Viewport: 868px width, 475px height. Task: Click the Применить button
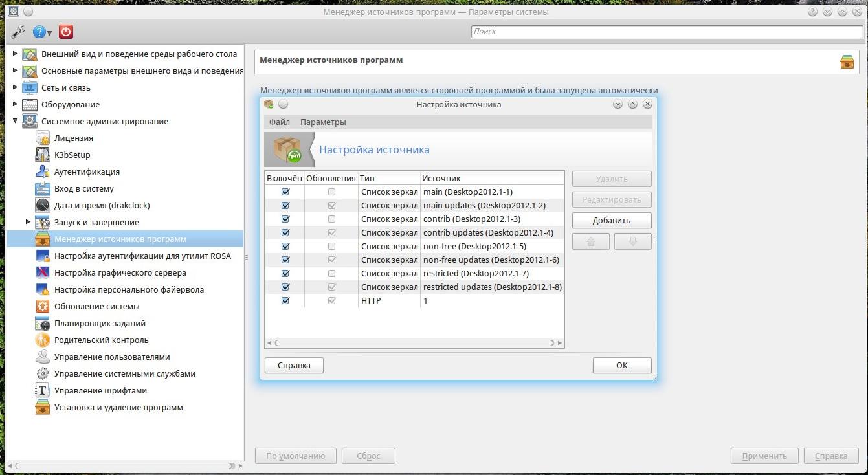(764, 456)
